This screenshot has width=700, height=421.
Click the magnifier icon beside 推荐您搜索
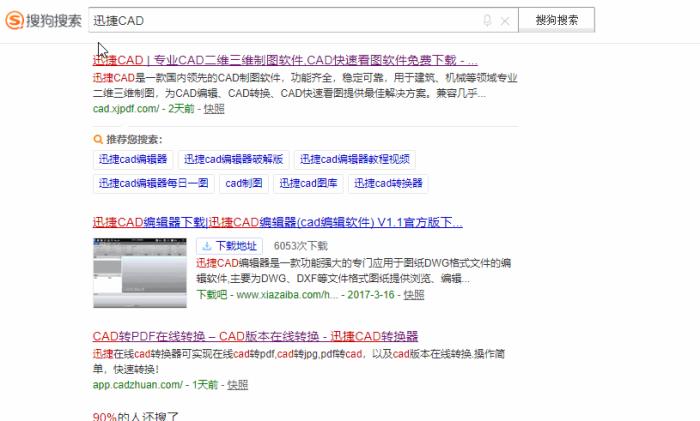point(98,140)
